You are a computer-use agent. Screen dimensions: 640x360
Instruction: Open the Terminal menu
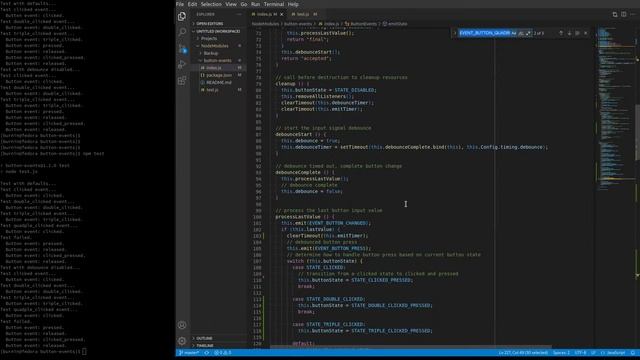(274, 4)
